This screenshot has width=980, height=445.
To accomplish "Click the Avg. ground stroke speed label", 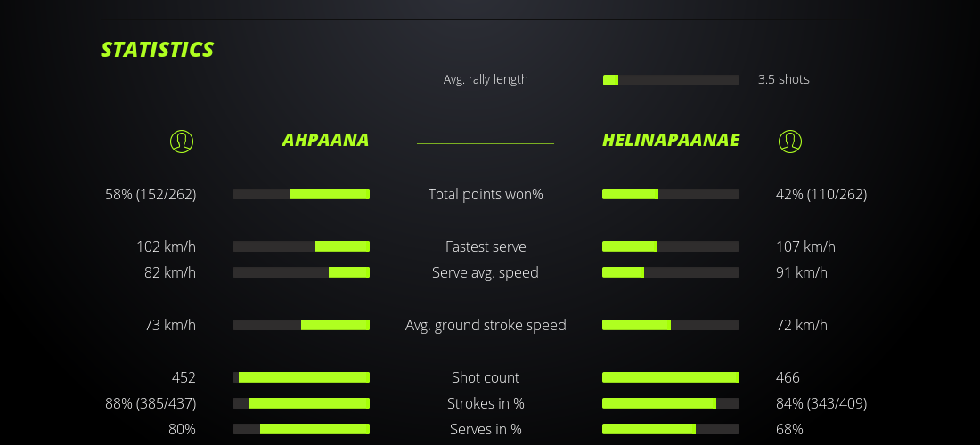I will pos(486,325).
